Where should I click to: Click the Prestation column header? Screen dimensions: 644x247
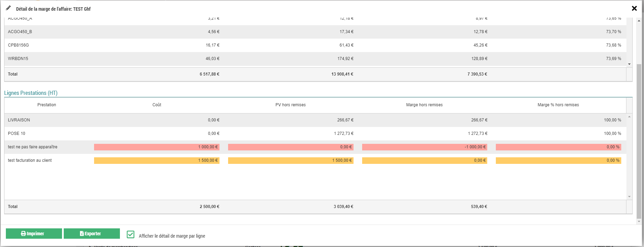point(47,105)
